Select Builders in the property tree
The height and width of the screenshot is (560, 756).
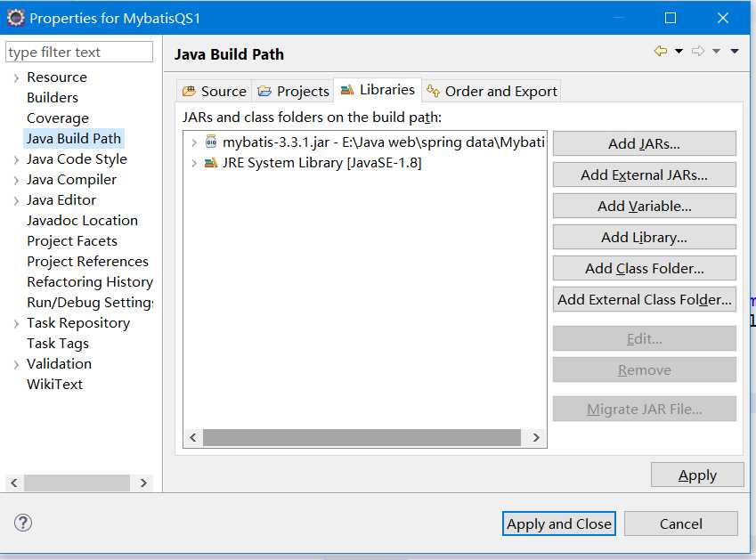tap(53, 97)
